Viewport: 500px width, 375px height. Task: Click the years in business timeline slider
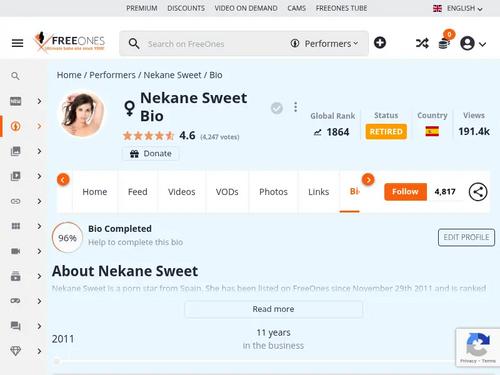[x=253, y=361]
